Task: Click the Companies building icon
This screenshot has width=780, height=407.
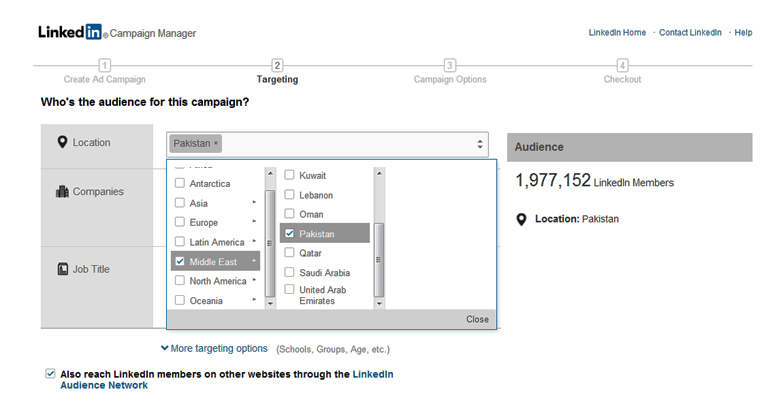Action: tap(62, 192)
